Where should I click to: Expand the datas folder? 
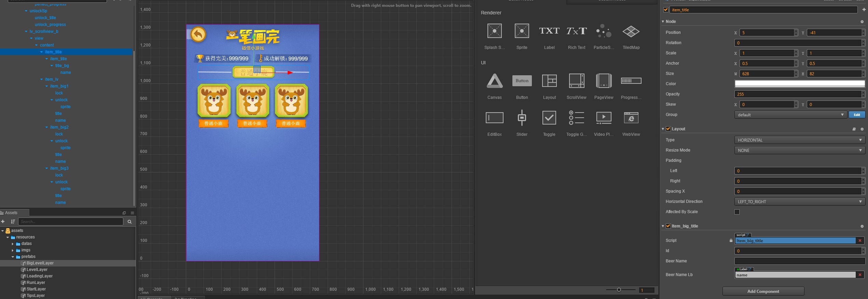(x=13, y=244)
